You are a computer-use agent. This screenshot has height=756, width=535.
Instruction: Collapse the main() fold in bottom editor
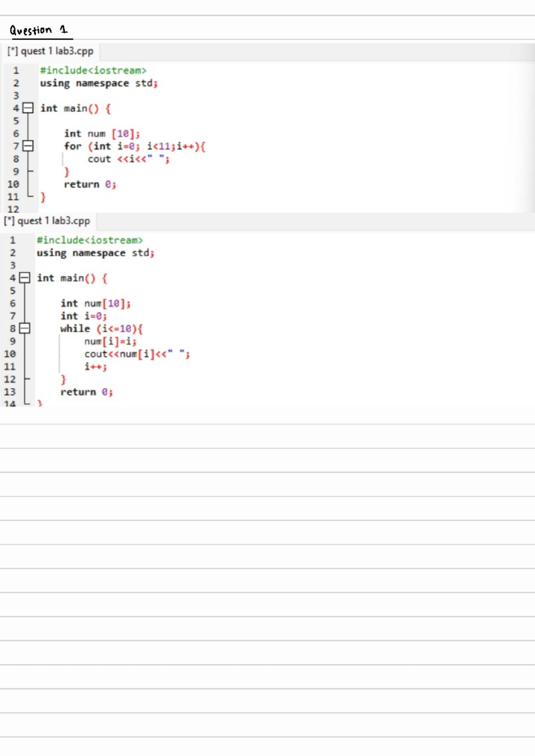coord(25,278)
